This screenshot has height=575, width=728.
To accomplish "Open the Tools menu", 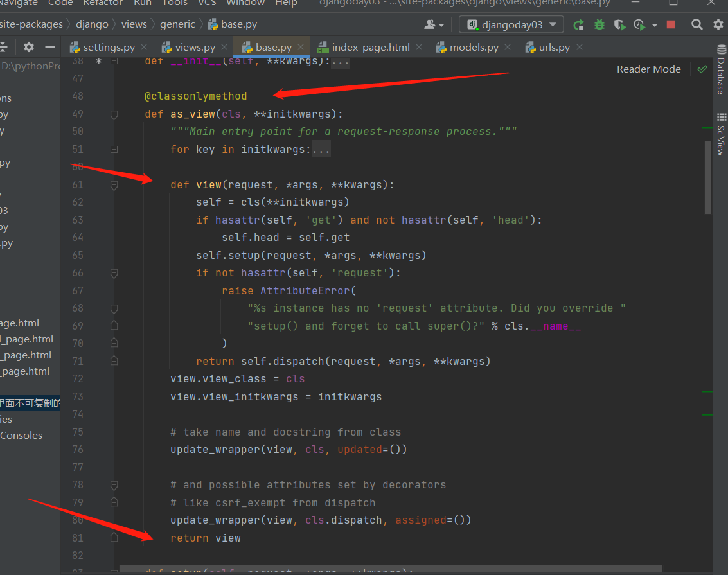I will click(x=174, y=3).
